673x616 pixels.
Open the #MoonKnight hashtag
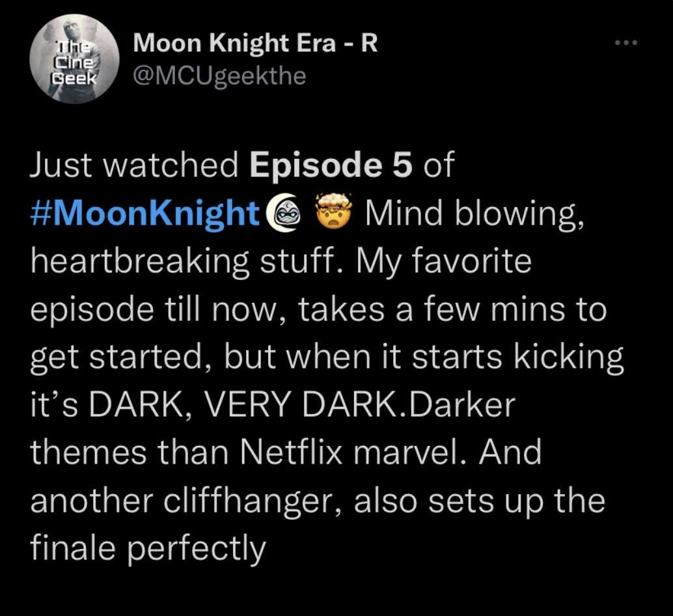coord(145,213)
